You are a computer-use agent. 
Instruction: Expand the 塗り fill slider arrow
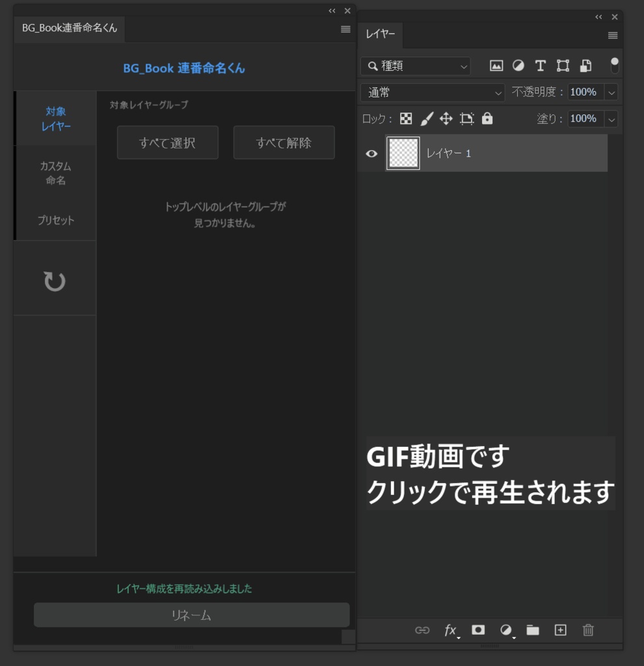coord(611,119)
